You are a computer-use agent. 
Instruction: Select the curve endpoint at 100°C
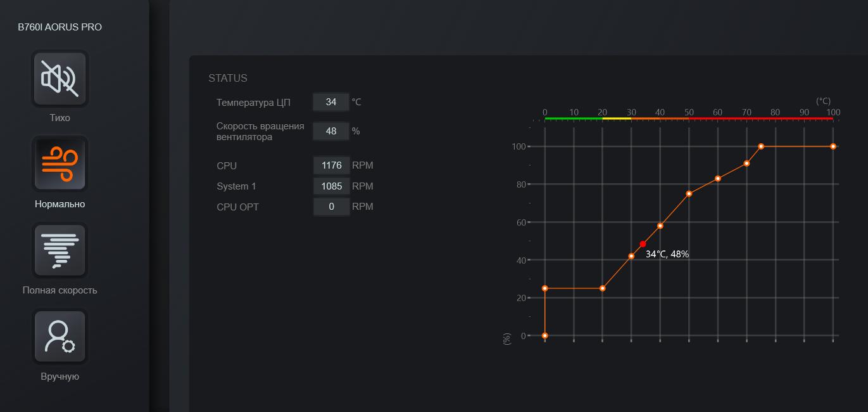833,146
